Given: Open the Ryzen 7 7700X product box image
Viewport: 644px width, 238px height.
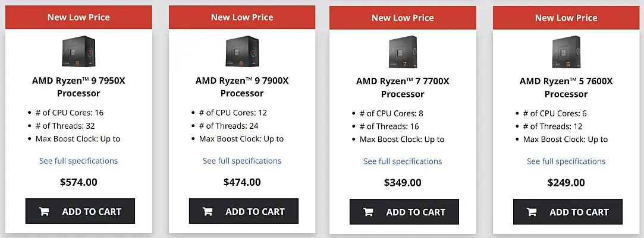Looking at the screenshot, I should coord(403,52).
